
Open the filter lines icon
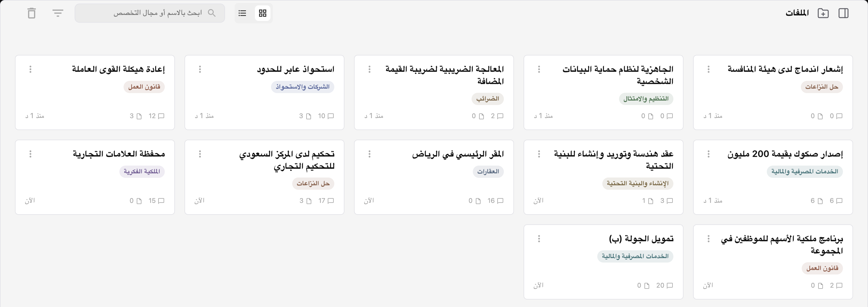[58, 13]
